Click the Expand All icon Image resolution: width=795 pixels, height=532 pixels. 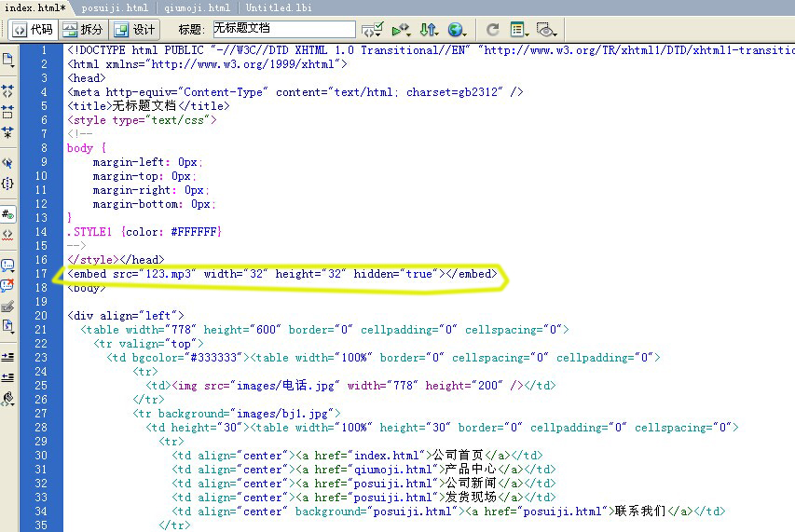(x=7, y=132)
